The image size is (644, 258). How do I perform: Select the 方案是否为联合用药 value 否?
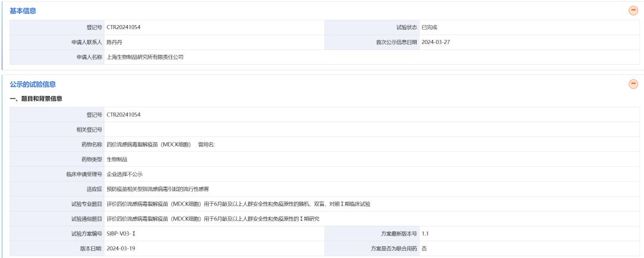point(424,248)
